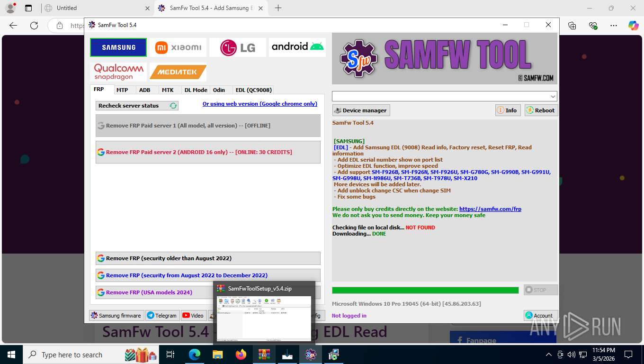
Task: Click Remove FRP Paid server 2 button
Action: click(208, 152)
